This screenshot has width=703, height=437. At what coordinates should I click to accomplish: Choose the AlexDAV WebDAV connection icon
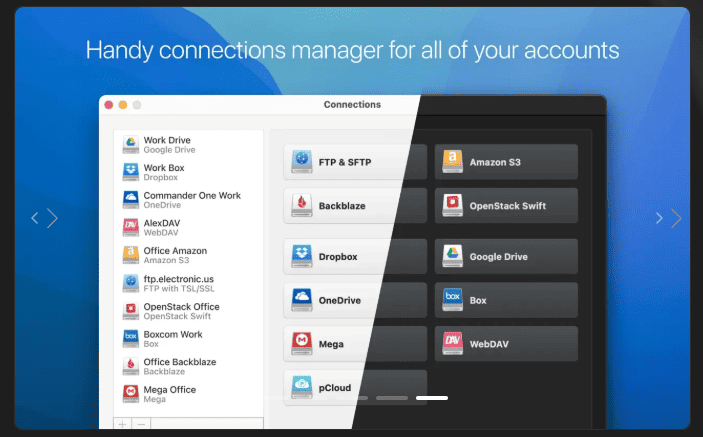[x=130, y=227]
